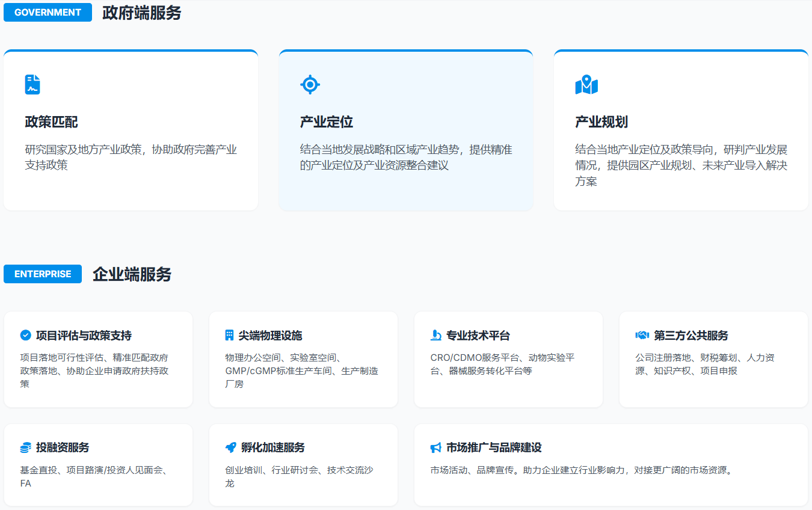Image resolution: width=812 pixels, height=510 pixels.
Task: Open the 产业规划 card title
Action: (601, 122)
